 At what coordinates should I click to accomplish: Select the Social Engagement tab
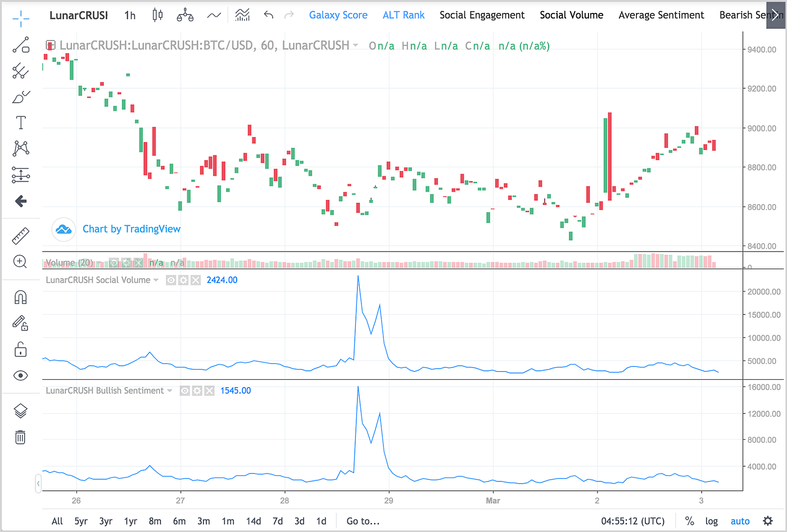coord(482,15)
